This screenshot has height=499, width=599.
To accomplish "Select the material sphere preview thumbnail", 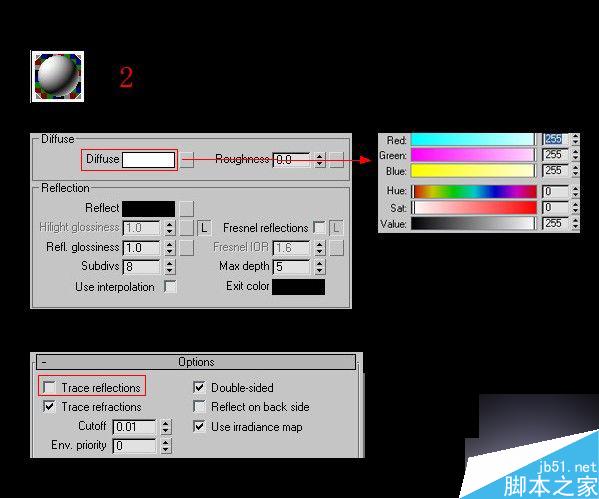I will tap(58, 76).
